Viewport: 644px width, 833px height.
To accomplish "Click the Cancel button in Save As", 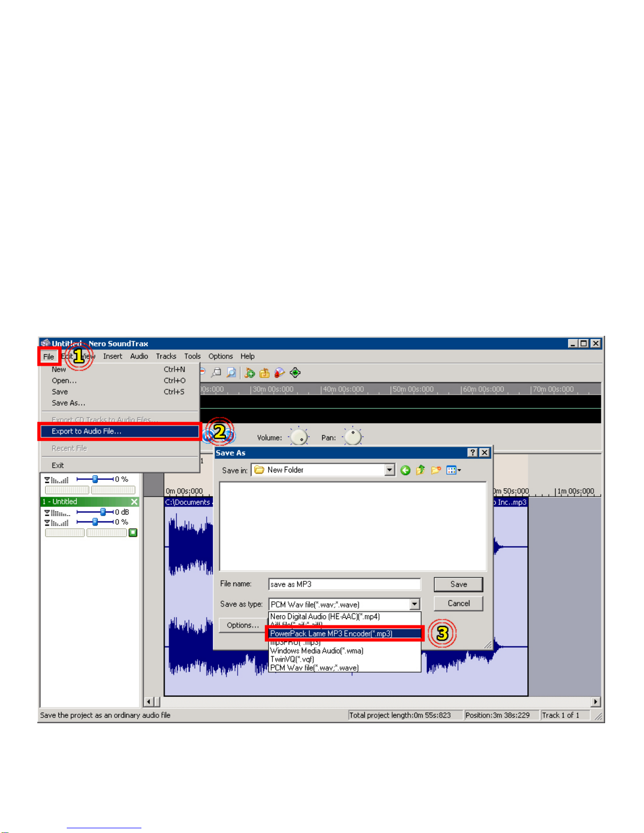I will click(x=458, y=603).
